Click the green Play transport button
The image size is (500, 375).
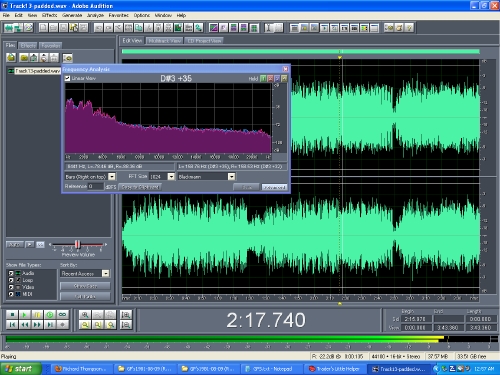tap(24, 314)
